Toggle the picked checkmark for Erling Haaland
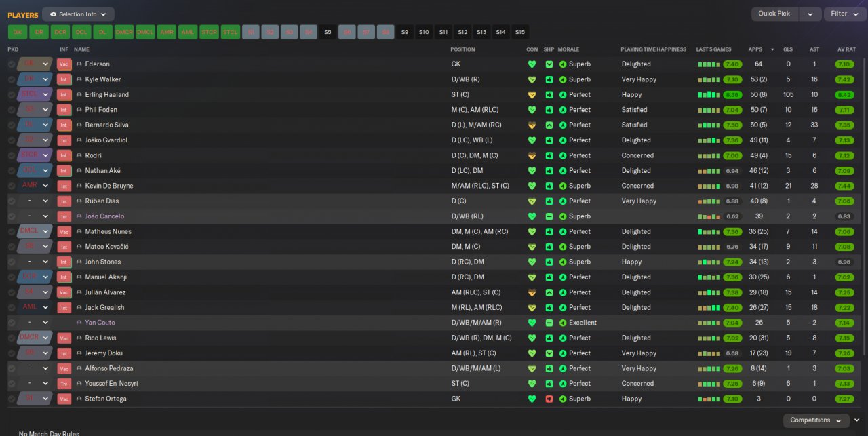868x436 pixels. 12,95
